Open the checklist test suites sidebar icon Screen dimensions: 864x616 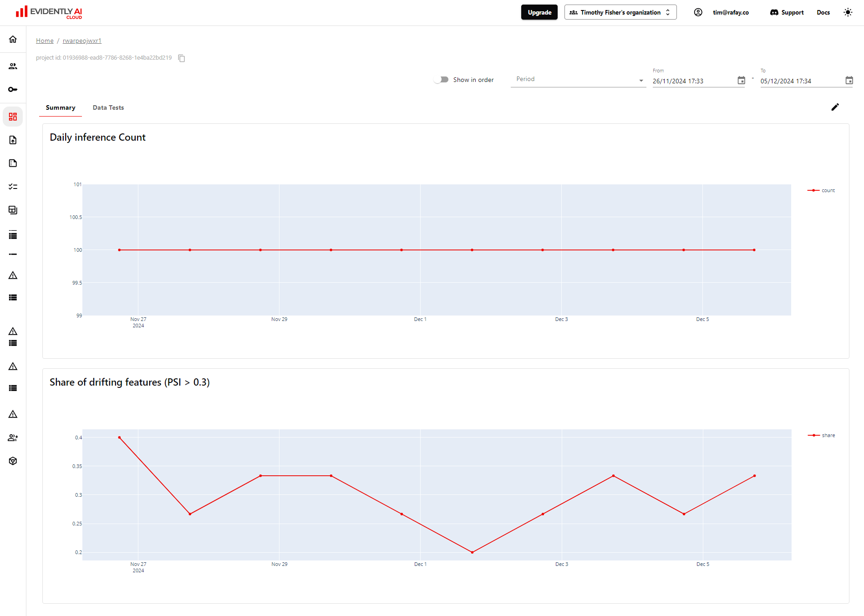13,187
